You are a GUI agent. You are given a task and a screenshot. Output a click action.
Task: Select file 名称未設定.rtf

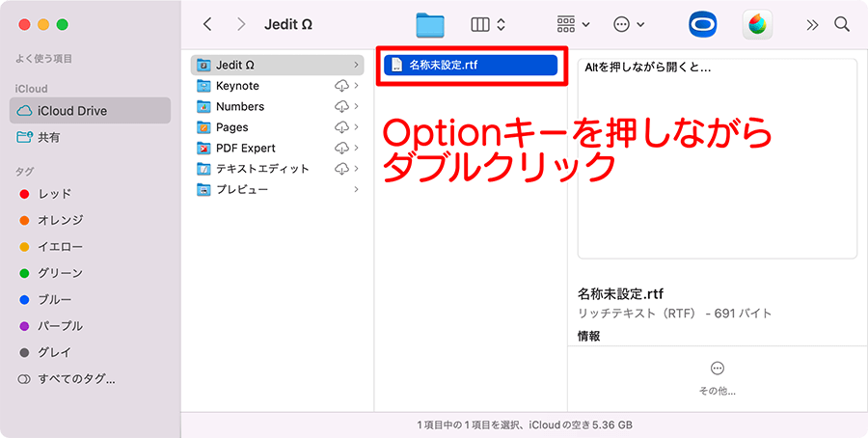471,65
